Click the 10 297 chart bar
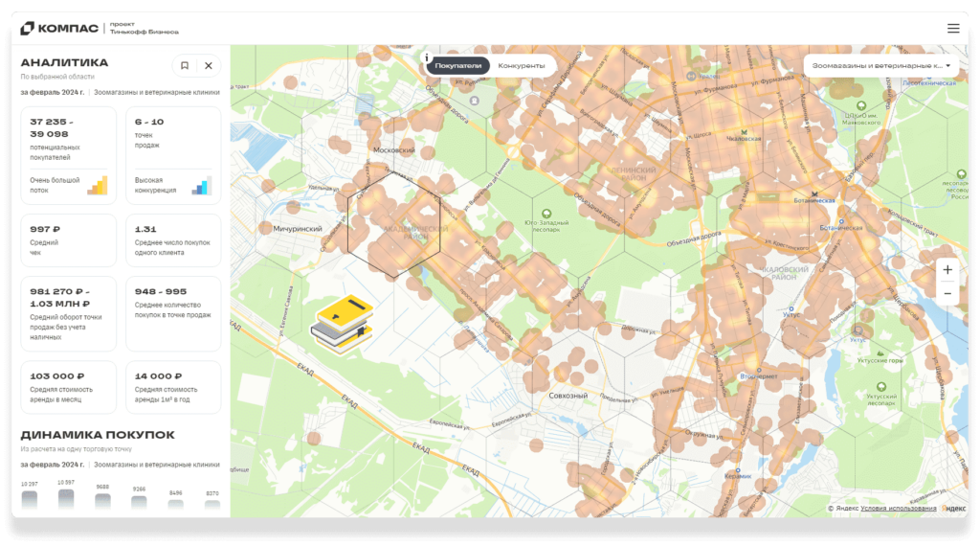The image size is (980, 546). click(x=30, y=499)
